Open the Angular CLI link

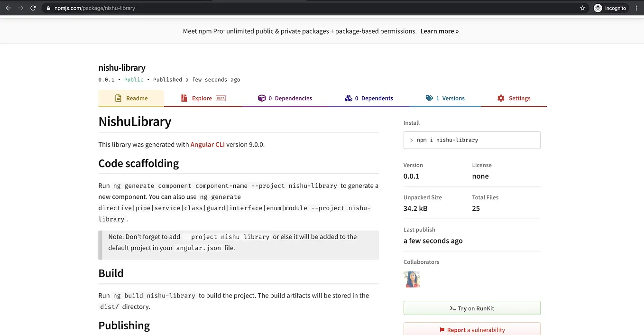click(x=208, y=144)
